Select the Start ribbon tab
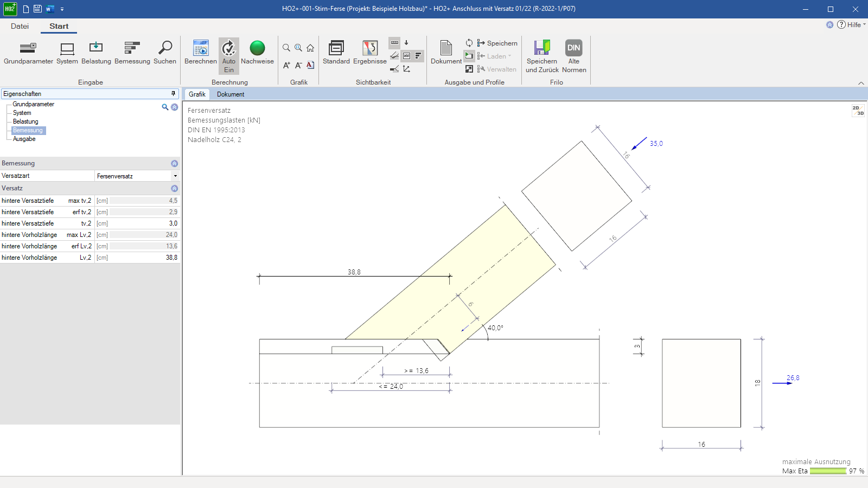Image resolution: width=868 pixels, height=488 pixels. (59, 26)
